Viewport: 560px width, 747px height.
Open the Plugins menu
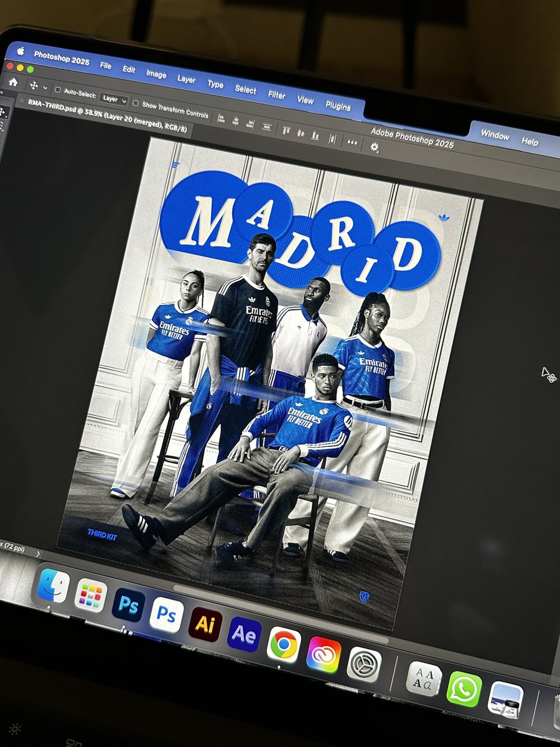click(x=338, y=106)
